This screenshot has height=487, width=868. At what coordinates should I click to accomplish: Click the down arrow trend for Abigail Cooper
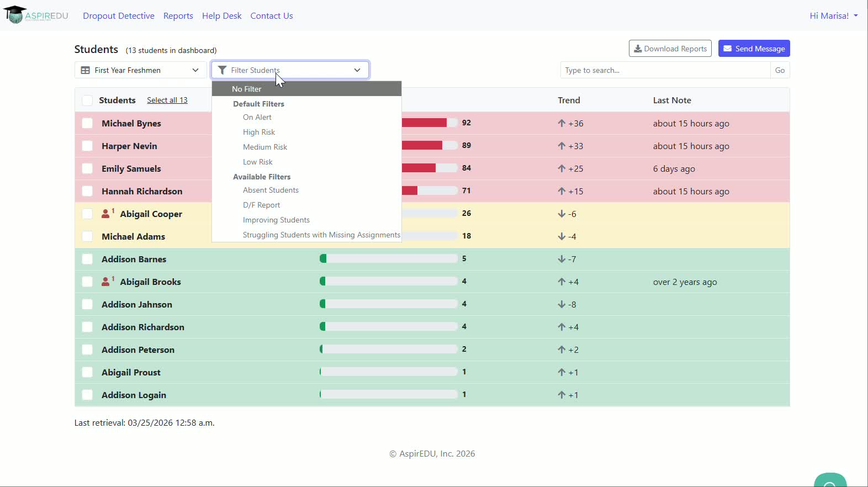562,214
